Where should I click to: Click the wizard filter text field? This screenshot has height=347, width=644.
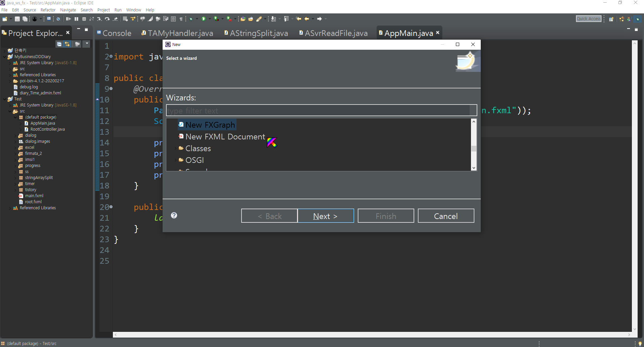pyautogui.click(x=321, y=111)
